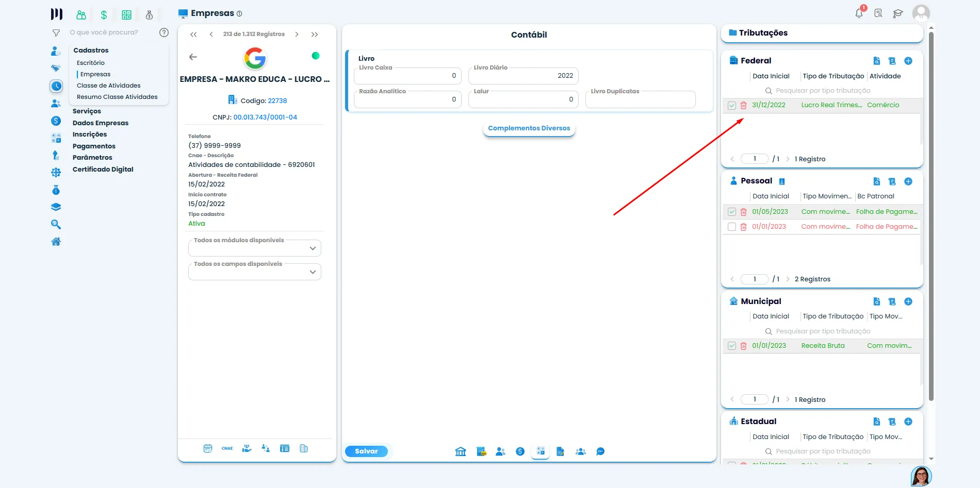Screen dimensions: 980x488
Task: Open Dados Empresas menu item
Action: pos(101,123)
